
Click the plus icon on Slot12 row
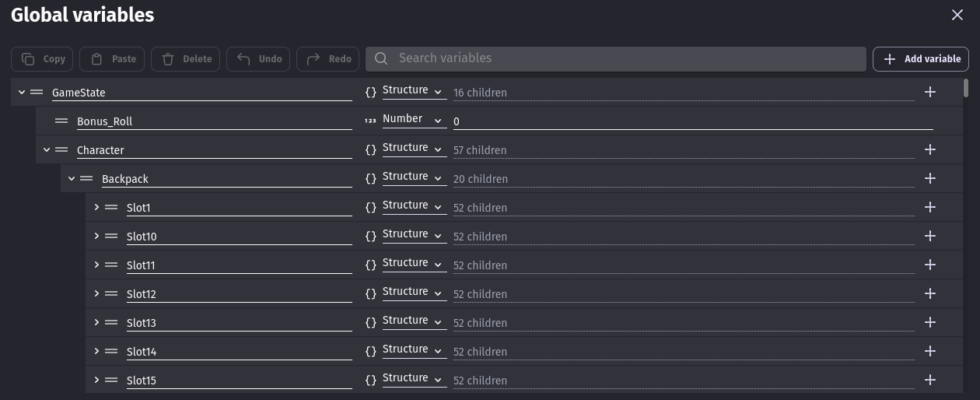[x=929, y=293]
